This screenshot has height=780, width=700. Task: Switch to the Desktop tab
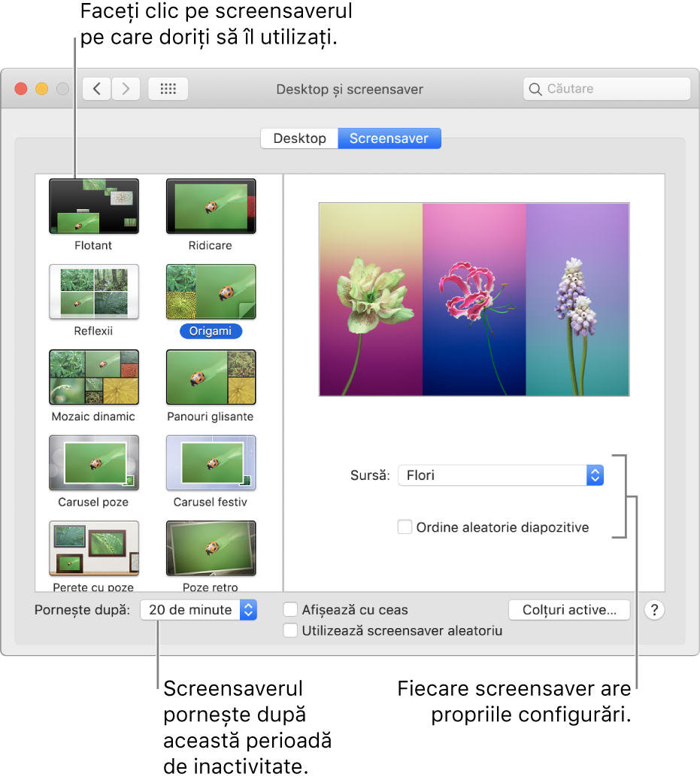pos(299,138)
